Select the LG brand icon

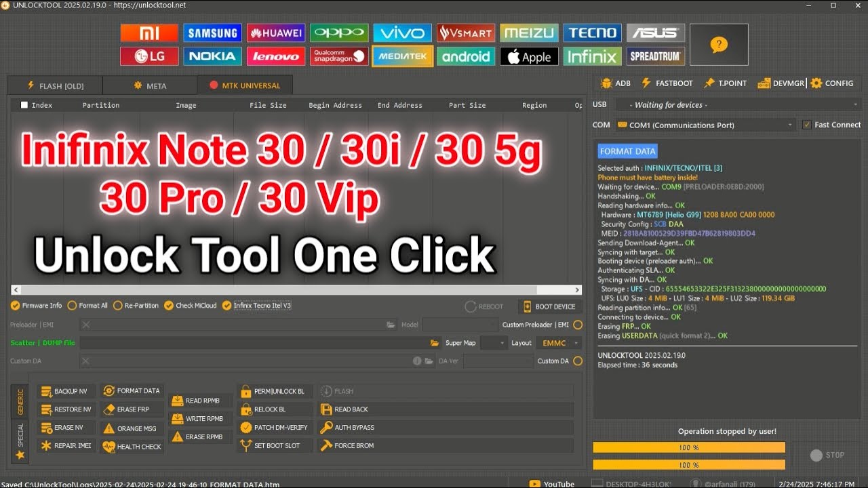tap(149, 56)
